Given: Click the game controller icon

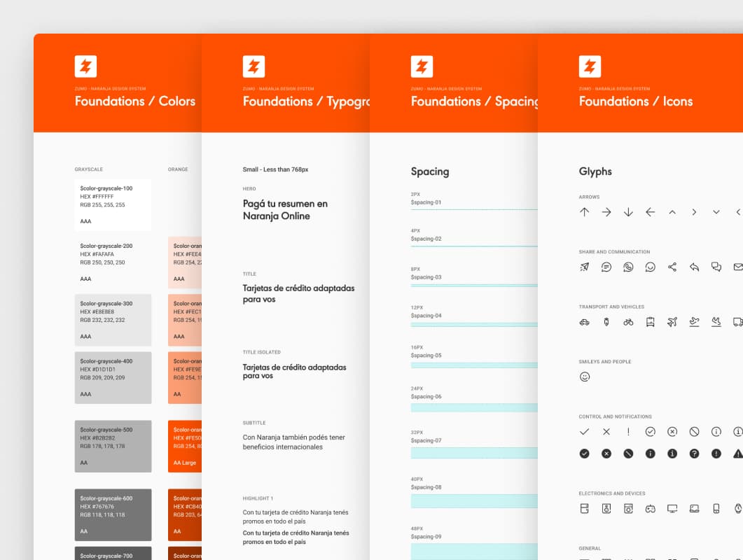Looking at the screenshot, I should (x=651, y=508).
